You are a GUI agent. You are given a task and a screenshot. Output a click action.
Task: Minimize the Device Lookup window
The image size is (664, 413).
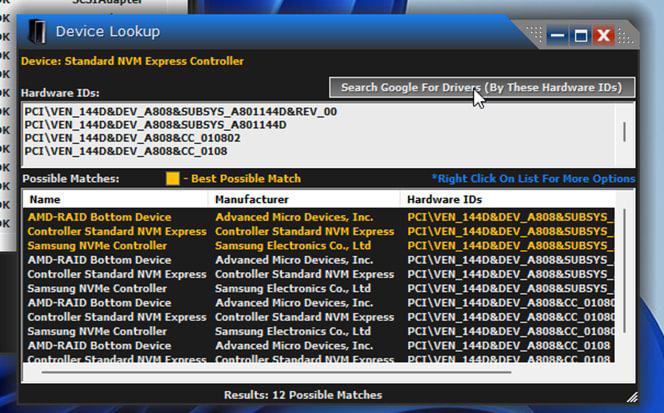tap(557, 36)
